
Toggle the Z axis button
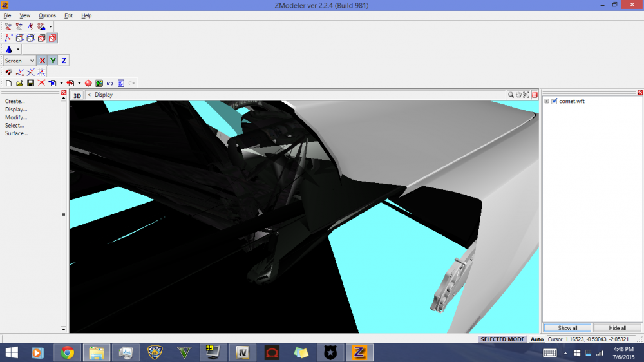[64, 61]
